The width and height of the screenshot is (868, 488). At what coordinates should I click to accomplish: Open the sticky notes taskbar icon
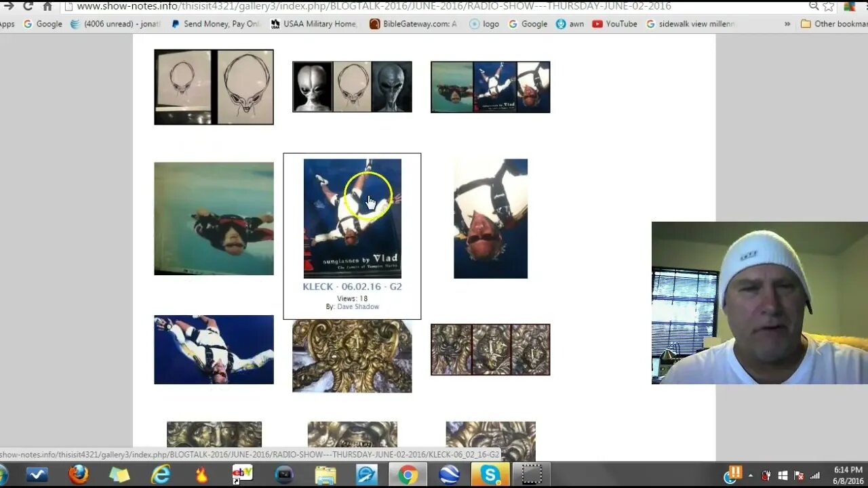point(119,475)
